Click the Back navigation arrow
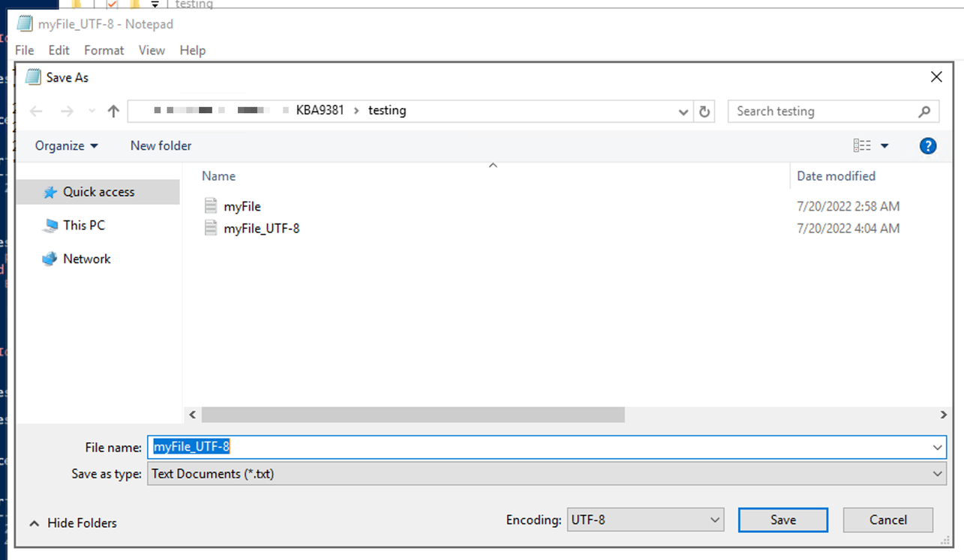 click(36, 112)
